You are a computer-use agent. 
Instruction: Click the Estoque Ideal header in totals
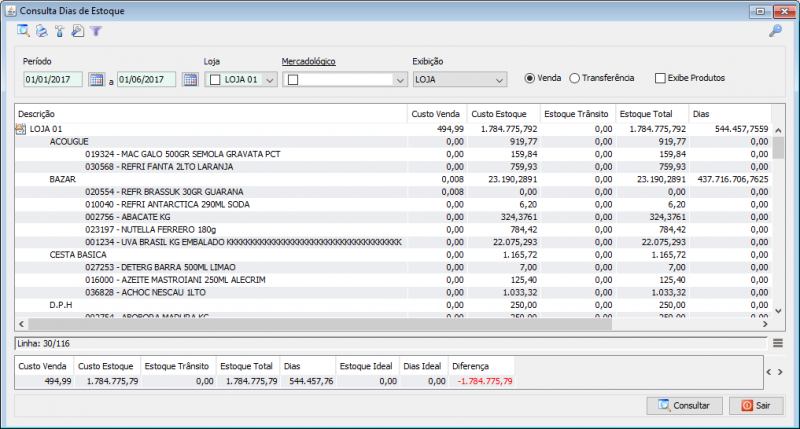coord(366,366)
